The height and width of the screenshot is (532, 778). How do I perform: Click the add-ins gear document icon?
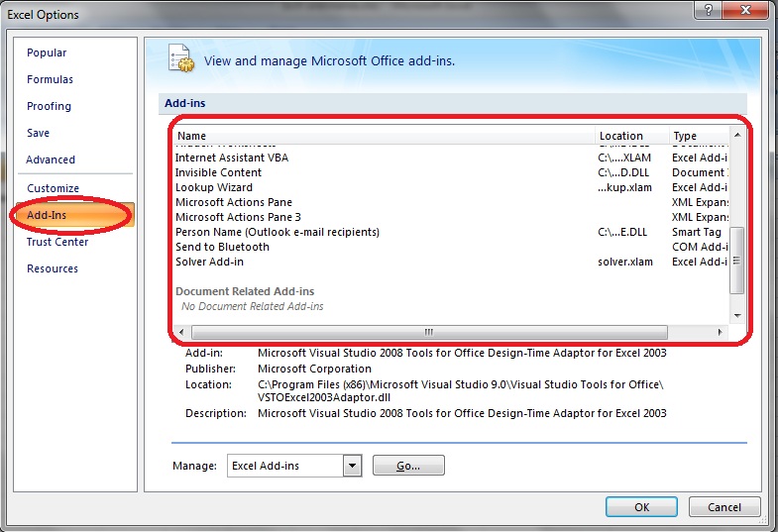[180, 58]
